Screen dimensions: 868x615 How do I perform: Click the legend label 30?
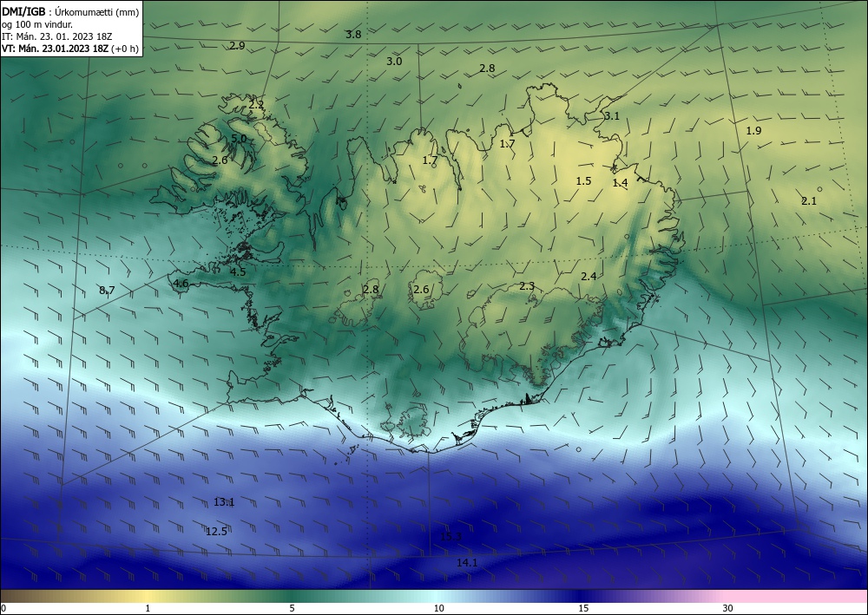(x=728, y=609)
